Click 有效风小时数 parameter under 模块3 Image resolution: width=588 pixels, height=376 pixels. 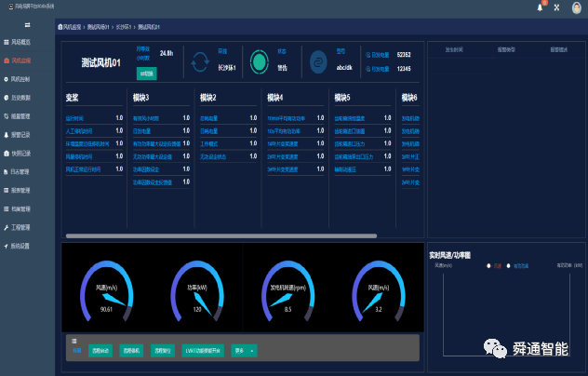146,118
